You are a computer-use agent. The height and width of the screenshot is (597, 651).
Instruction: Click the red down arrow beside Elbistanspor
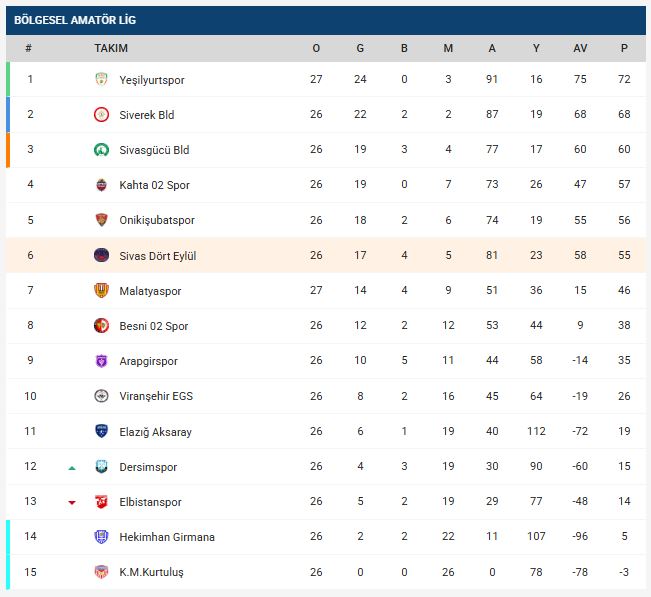coord(72,502)
